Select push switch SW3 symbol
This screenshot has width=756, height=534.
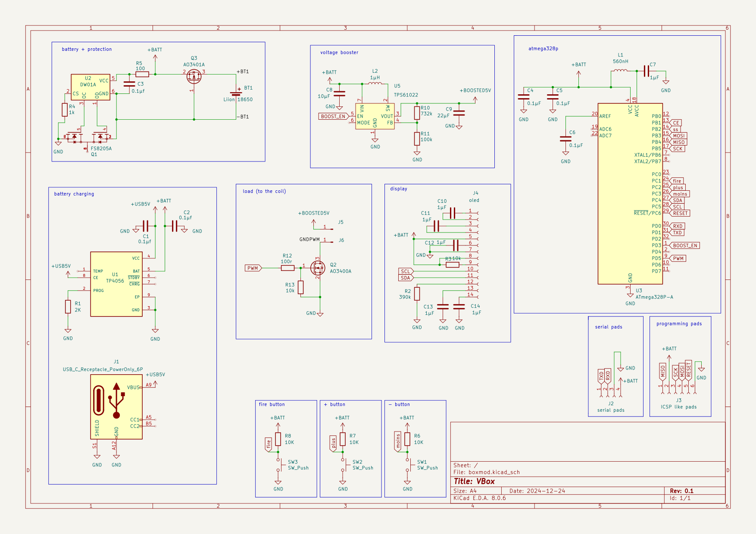[279, 465]
